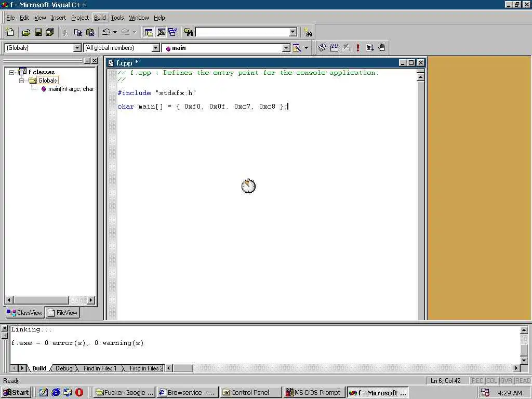
Task: Click the binoculars Search icon
Action: [x=308, y=32]
